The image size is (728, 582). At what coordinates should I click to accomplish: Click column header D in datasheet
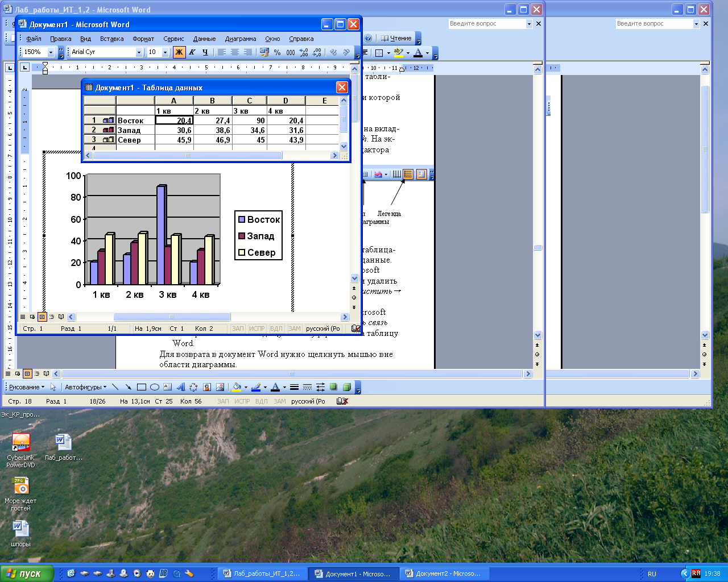coord(286,101)
